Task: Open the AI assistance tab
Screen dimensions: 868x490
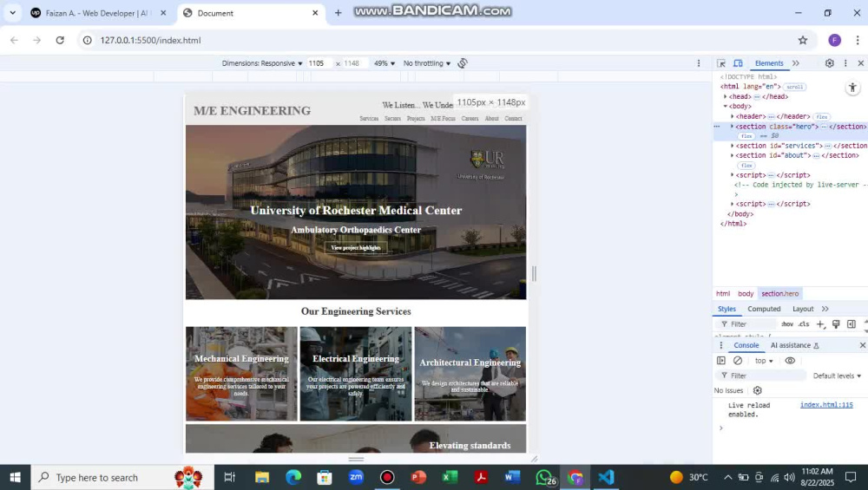Action: click(794, 345)
